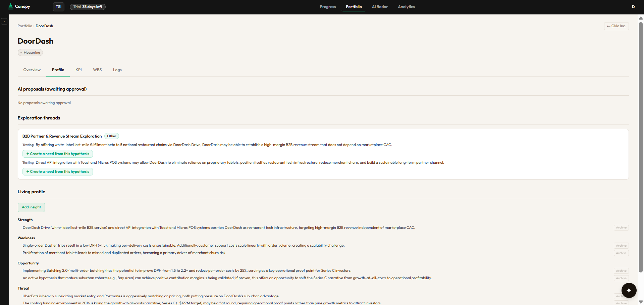Open the TSI workspace switcher
The width and height of the screenshot is (644, 305).
[x=59, y=7]
